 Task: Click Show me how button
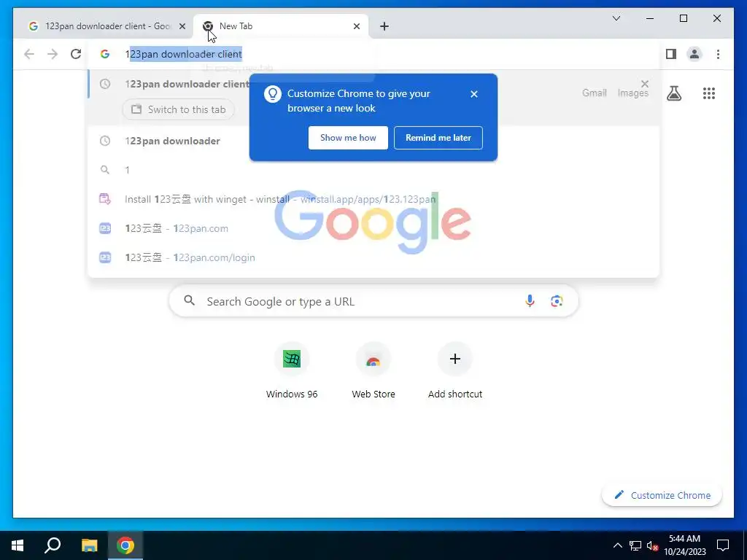click(348, 138)
